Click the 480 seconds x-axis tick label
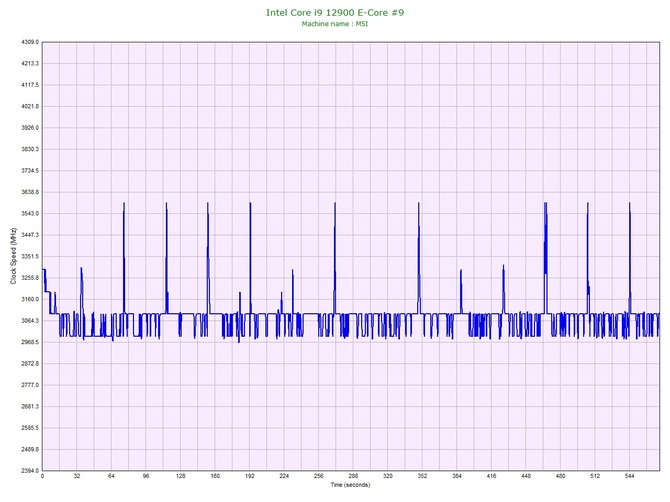 point(561,476)
